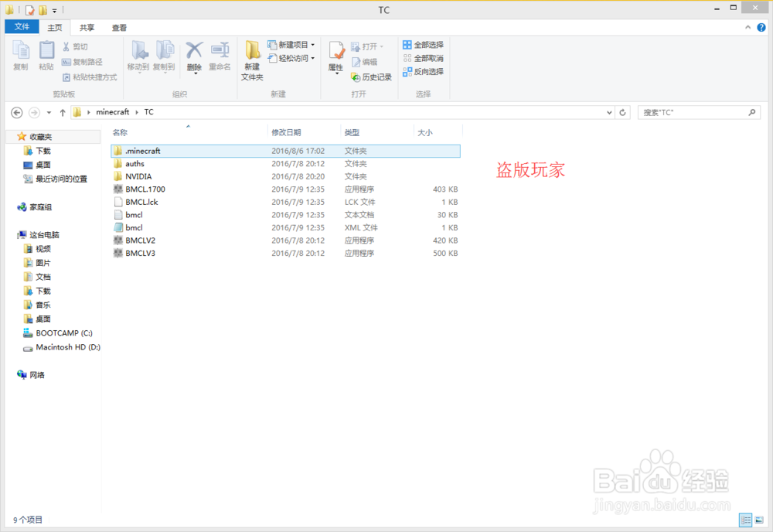Viewport: 773px width, 532px height.
Task: Select the BMCLV2 application in file list
Action: (140, 240)
